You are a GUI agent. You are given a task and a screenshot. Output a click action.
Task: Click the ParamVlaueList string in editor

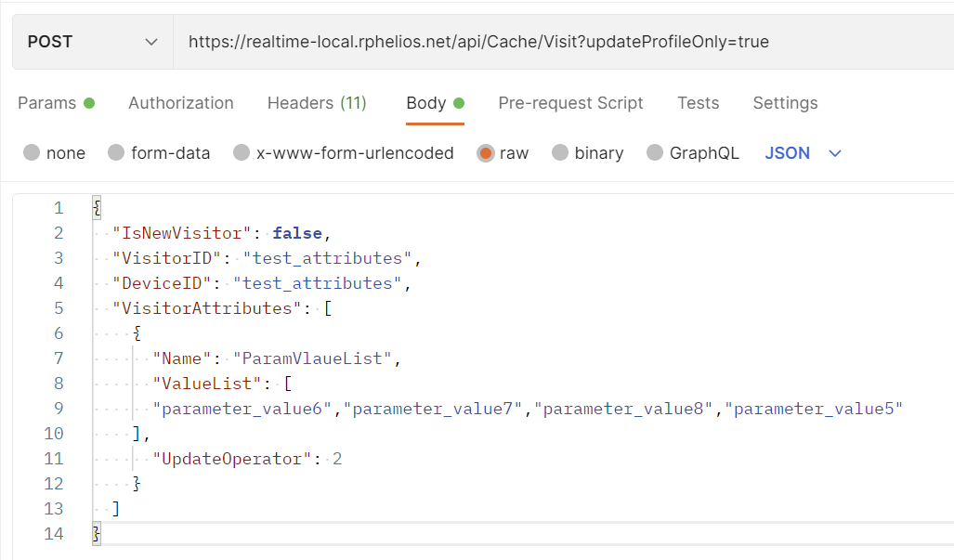click(314, 358)
